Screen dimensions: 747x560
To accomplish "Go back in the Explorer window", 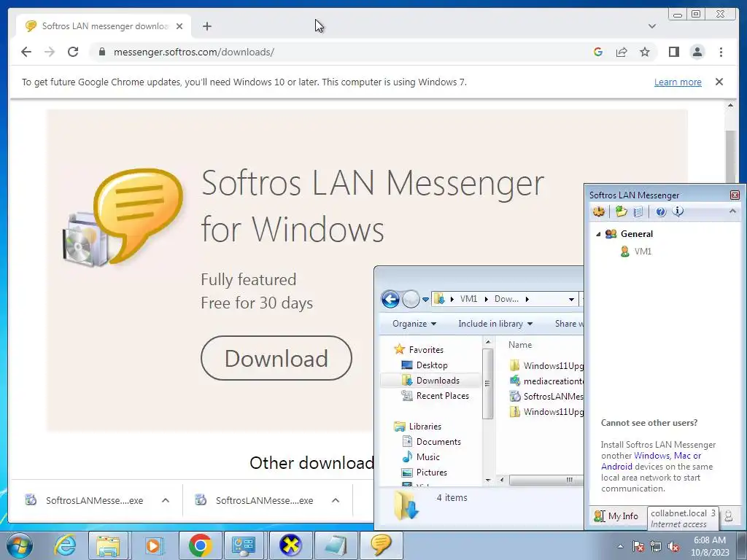I will [390, 299].
